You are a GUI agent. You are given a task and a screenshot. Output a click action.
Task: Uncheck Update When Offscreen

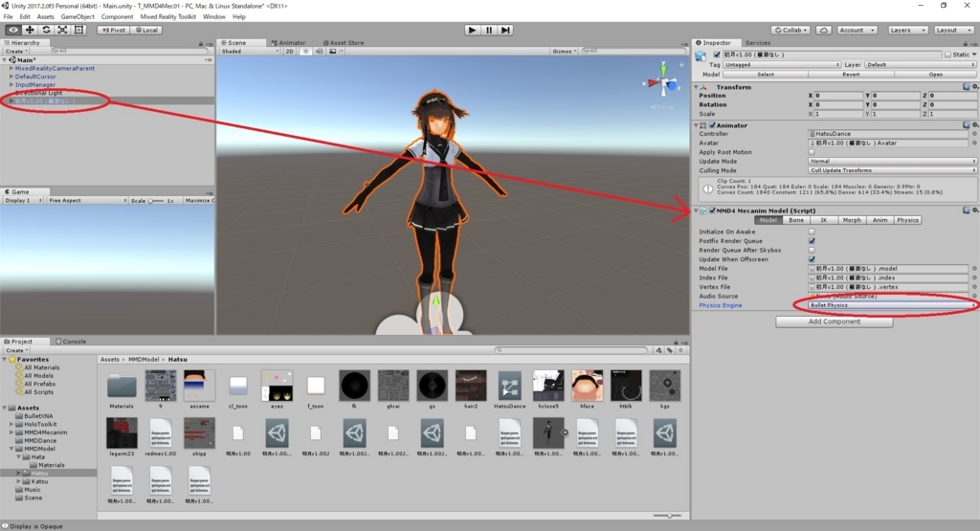812,259
